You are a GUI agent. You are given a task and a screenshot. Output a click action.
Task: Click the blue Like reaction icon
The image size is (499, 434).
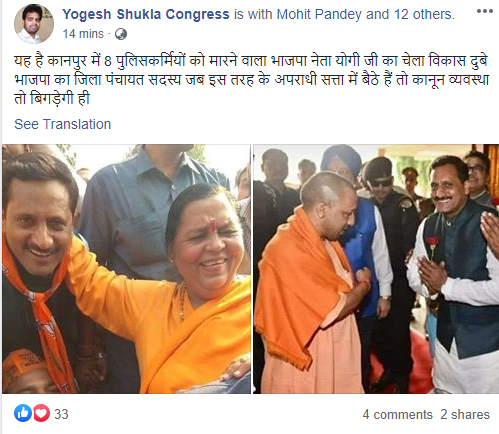23,413
